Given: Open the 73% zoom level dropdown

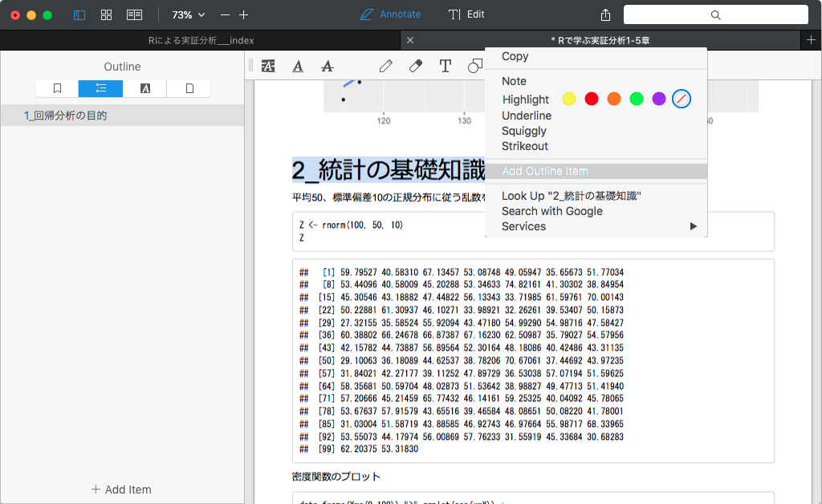Looking at the screenshot, I should [186, 14].
